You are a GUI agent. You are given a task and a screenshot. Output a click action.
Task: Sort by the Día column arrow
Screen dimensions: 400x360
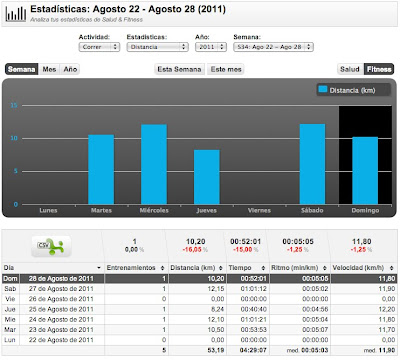(99, 268)
